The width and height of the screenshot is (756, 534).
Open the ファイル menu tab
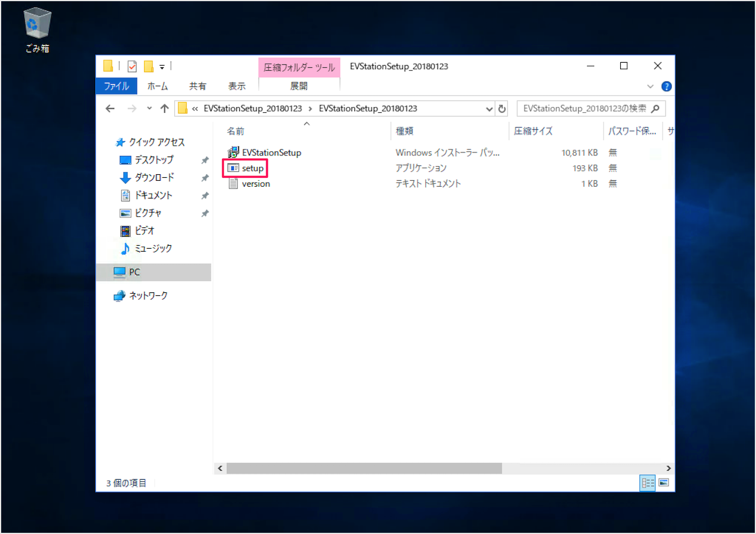click(x=116, y=86)
